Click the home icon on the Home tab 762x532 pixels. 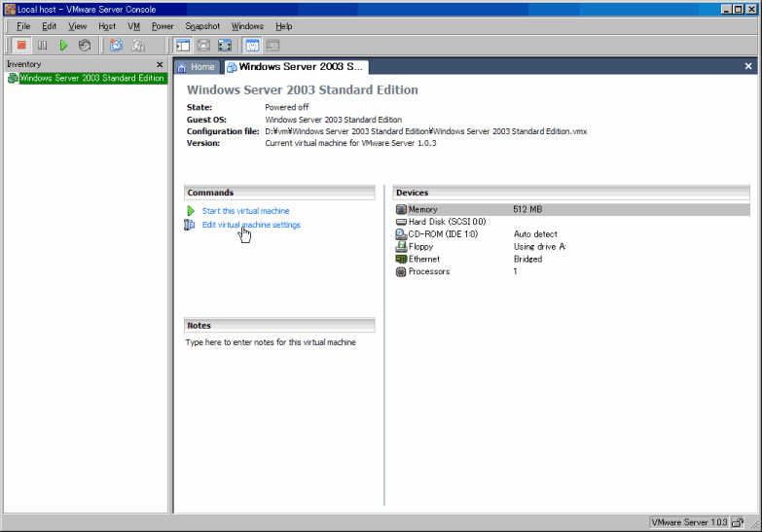point(182,67)
